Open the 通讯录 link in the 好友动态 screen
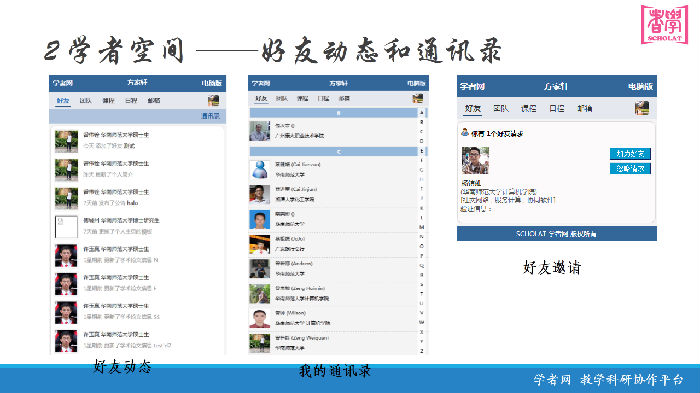This screenshot has width=700, height=393. click(x=211, y=116)
